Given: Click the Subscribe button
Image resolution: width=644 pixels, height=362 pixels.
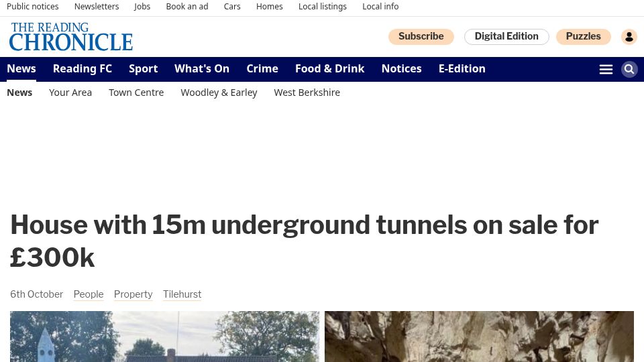Looking at the screenshot, I should tap(421, 36).
